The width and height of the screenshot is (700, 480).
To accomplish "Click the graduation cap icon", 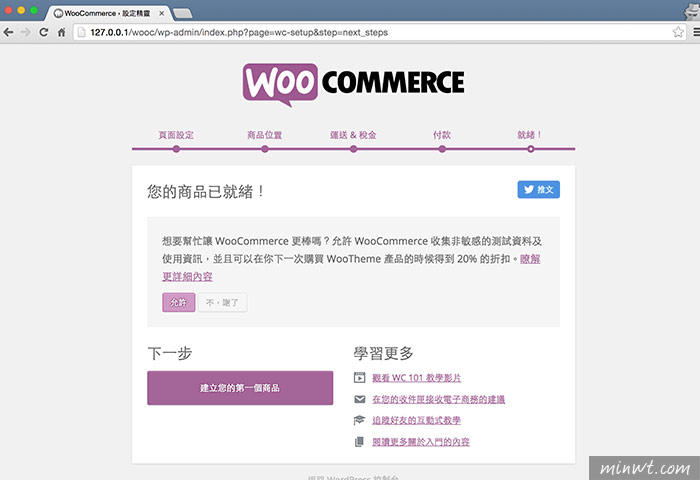I will [x=359, y=420].
